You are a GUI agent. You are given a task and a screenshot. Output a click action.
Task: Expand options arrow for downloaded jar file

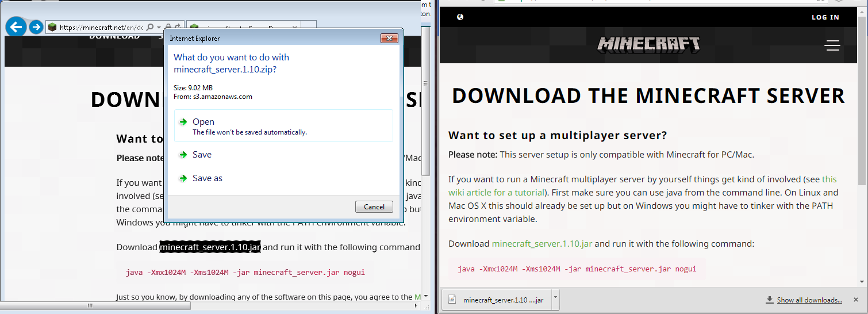click(x=555, y=300)
